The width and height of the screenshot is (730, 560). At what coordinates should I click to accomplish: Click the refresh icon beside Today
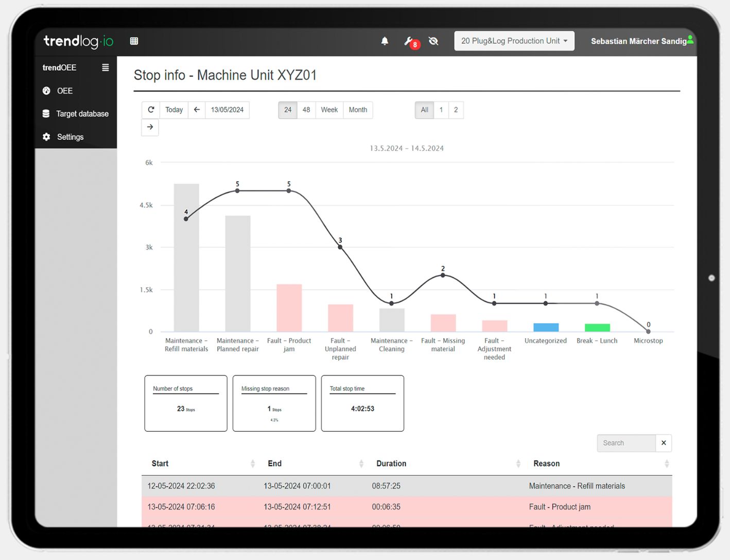point(151,110)
